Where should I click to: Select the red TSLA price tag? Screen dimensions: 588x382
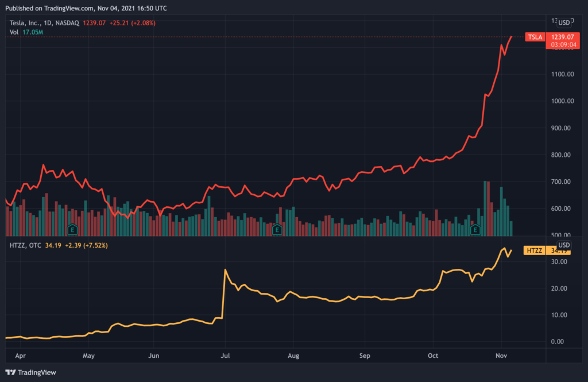click(x=535, y=37)
